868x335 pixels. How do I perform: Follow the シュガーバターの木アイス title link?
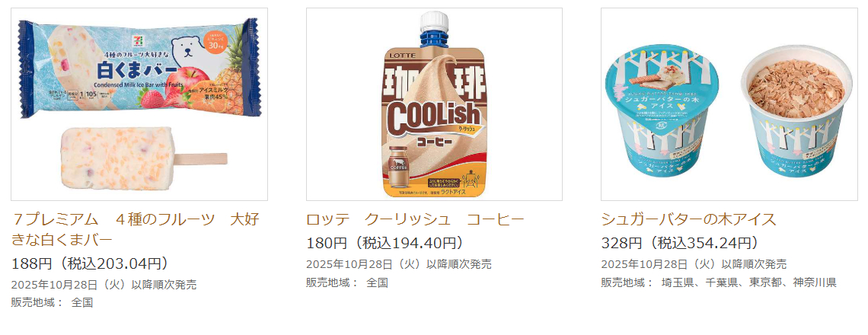point(688,220)
